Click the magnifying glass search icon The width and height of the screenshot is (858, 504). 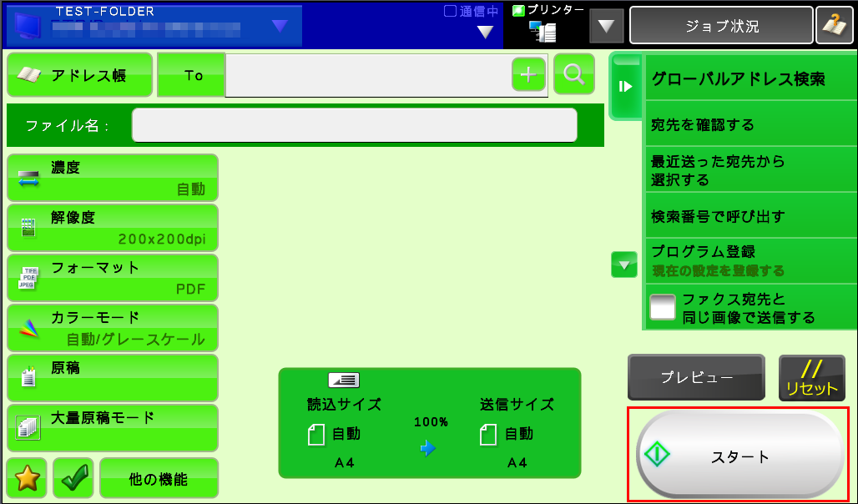coord(573,74)
